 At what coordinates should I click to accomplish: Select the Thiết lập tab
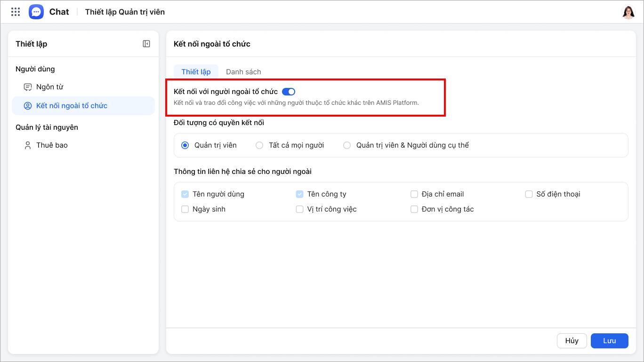(196, 72)
